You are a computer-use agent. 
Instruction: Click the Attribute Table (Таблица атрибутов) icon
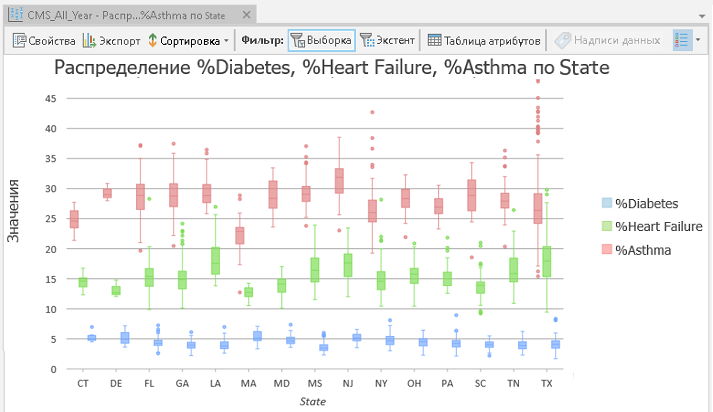(x=434, y=41)
